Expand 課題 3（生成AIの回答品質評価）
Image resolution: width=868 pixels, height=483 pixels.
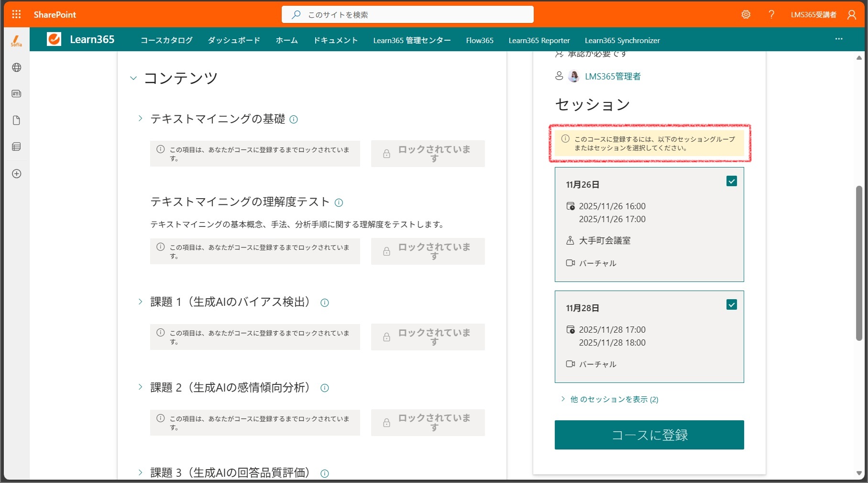[140, 472]
